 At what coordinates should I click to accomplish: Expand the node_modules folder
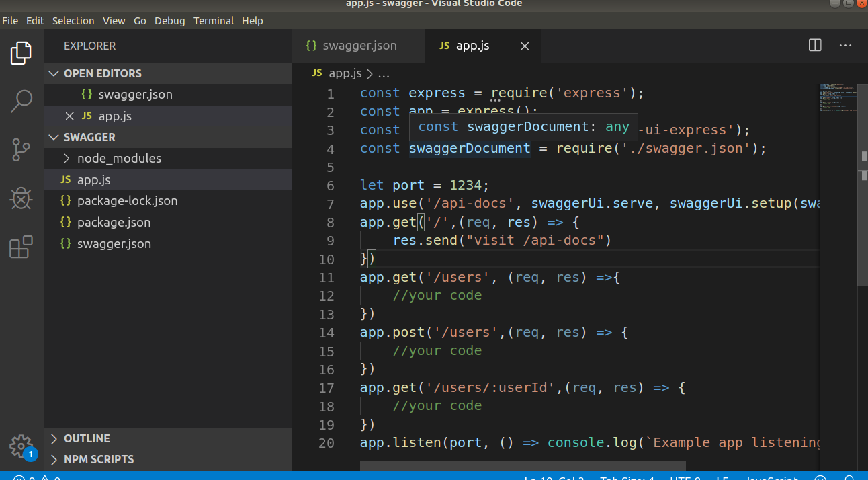pyautogui.click(x=67, y=158)
